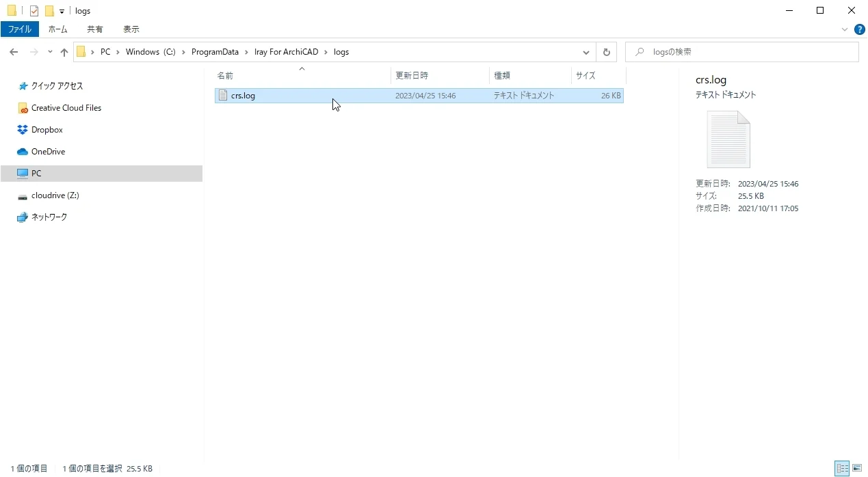Open the ファイル ribbon tab
868x477 pixels.
point(19,29)
